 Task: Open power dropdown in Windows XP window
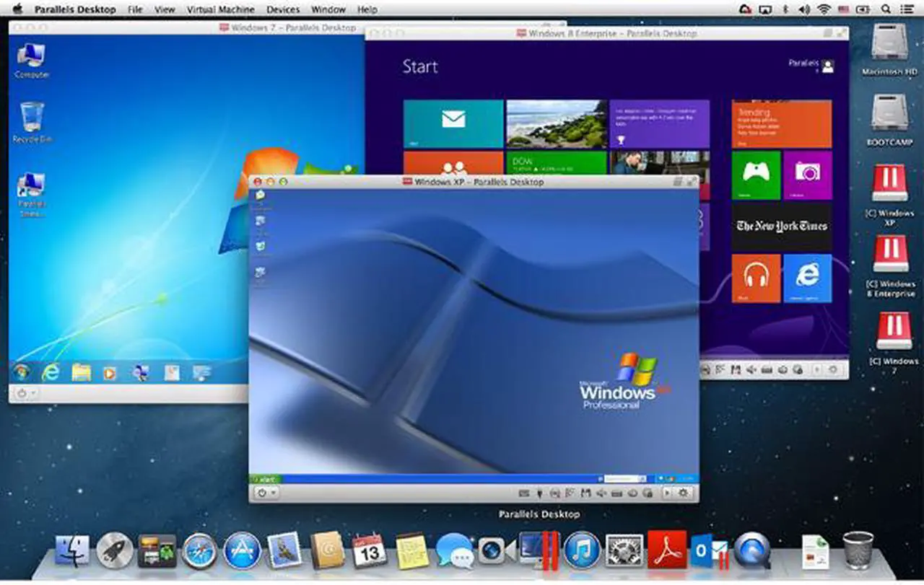(x=267, y=493)
